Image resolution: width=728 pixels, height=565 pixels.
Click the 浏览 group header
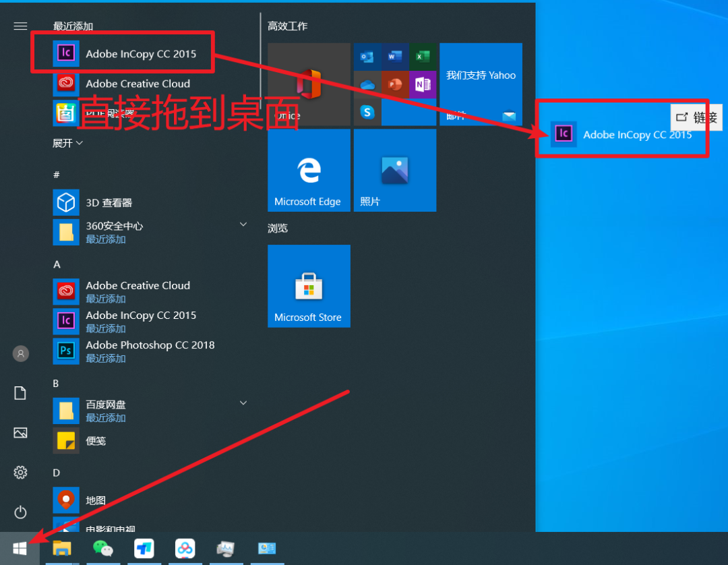tap(278, 228)
